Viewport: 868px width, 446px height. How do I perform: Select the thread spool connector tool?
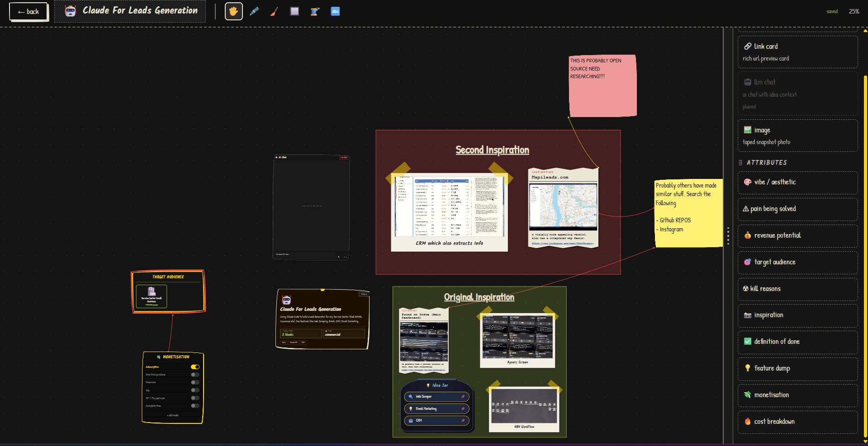point(315,11)
